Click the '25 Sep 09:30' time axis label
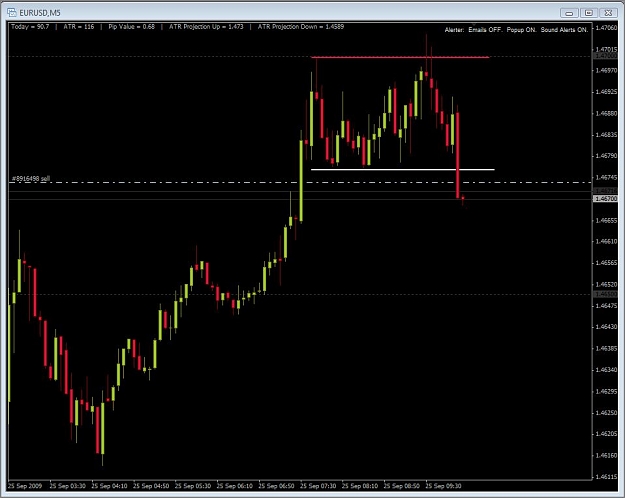Screen dimensions: 625x498 [444, 486]
